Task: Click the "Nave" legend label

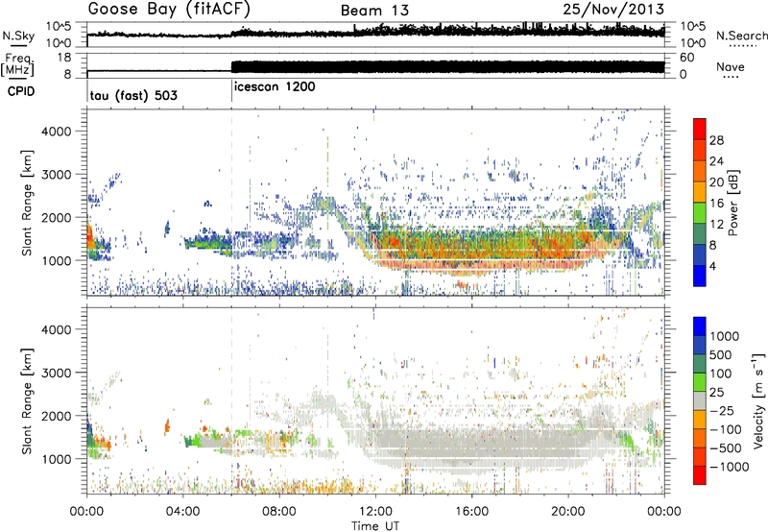Action: [731, 66]
